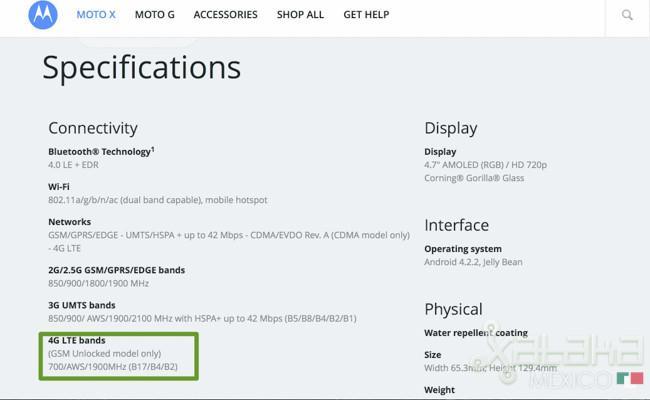Click the Display section heading
The width and height of the screenshot is (650, 400).
pos(451,128)
